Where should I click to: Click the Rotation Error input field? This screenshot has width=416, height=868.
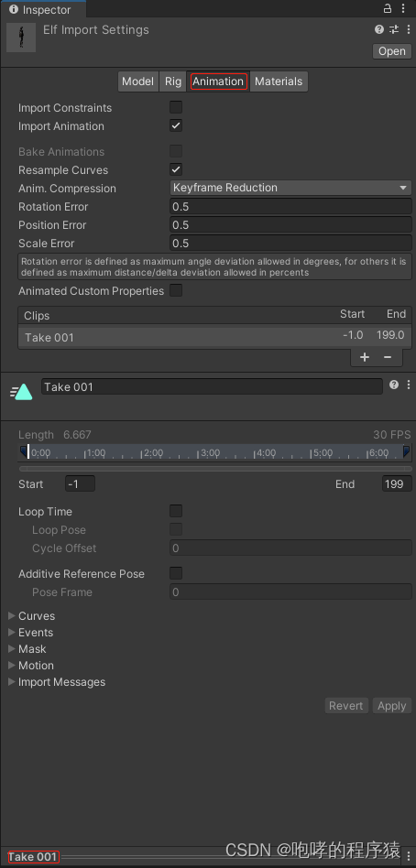coord(290,207)
